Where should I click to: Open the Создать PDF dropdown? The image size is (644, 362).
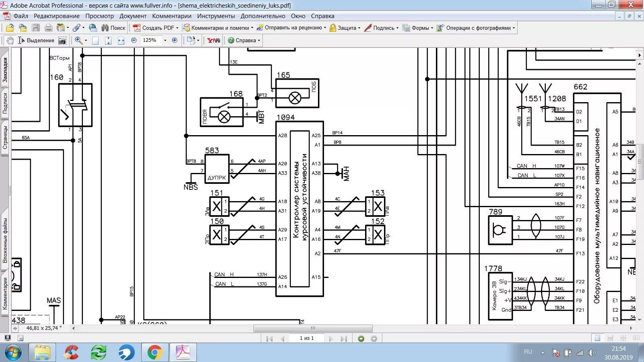(156, 28)
